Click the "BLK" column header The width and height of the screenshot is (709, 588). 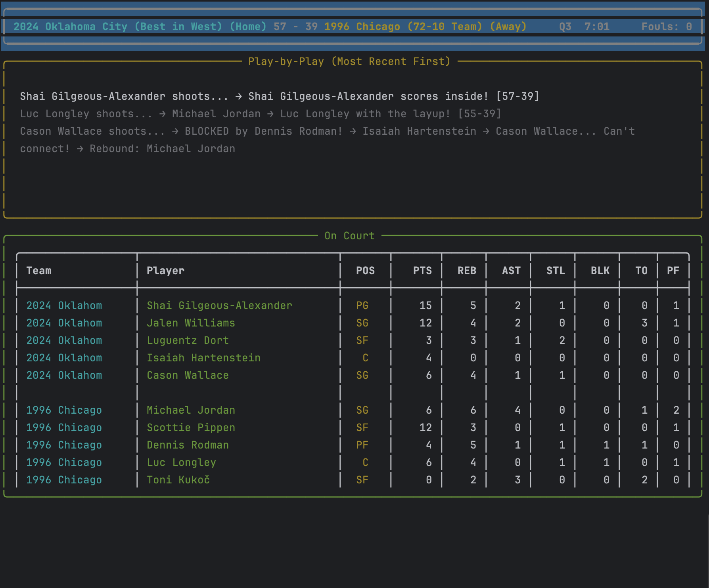point(600,271)
